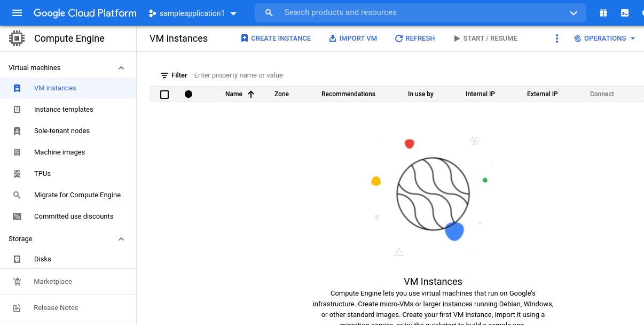Click START / RESUME button
This screenshot has width=644, height=325.
tap(485, 38)
